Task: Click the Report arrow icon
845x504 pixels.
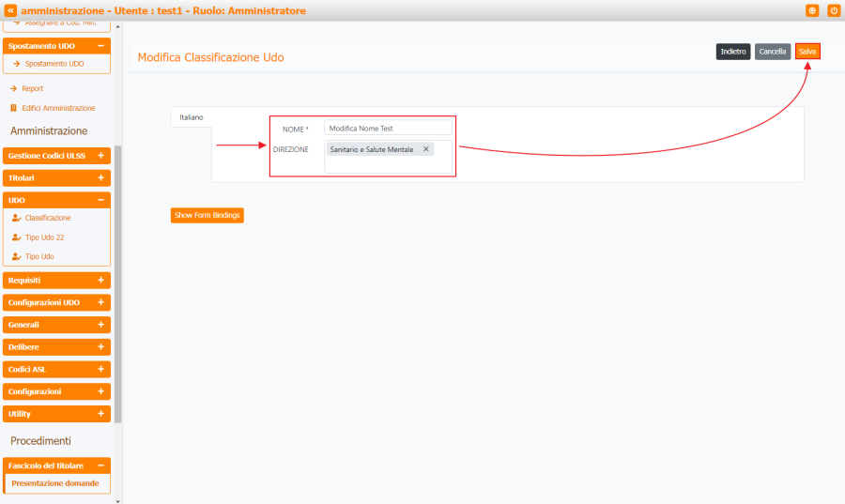Action: click(13, 88)
